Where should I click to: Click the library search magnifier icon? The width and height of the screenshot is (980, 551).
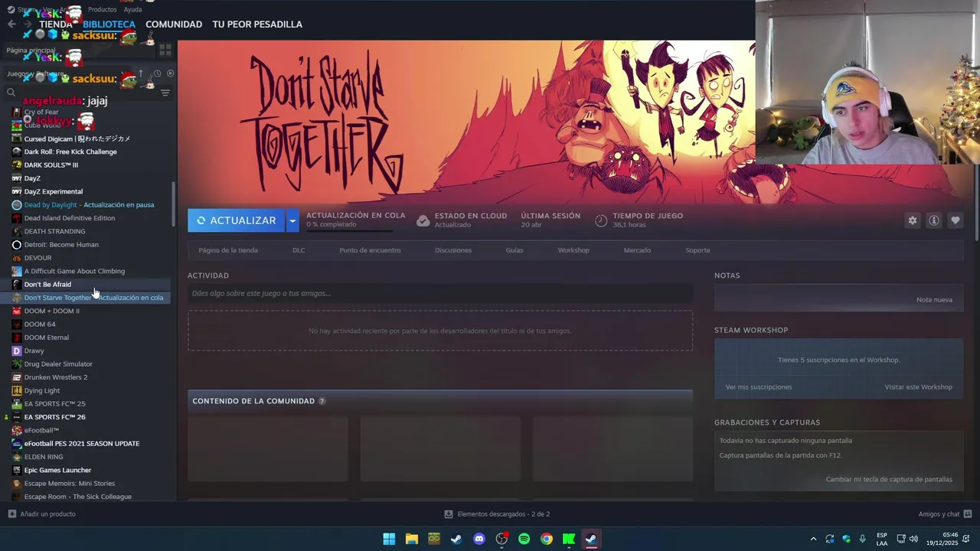11,93
